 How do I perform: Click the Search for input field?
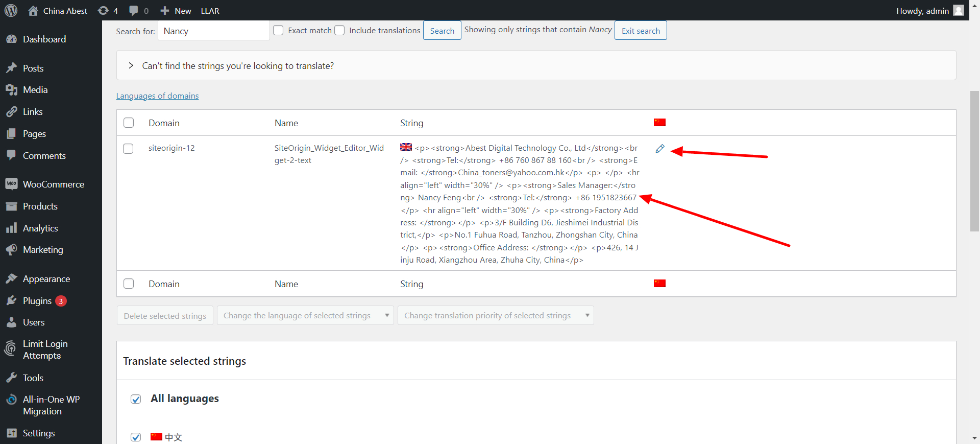[214, 31]
